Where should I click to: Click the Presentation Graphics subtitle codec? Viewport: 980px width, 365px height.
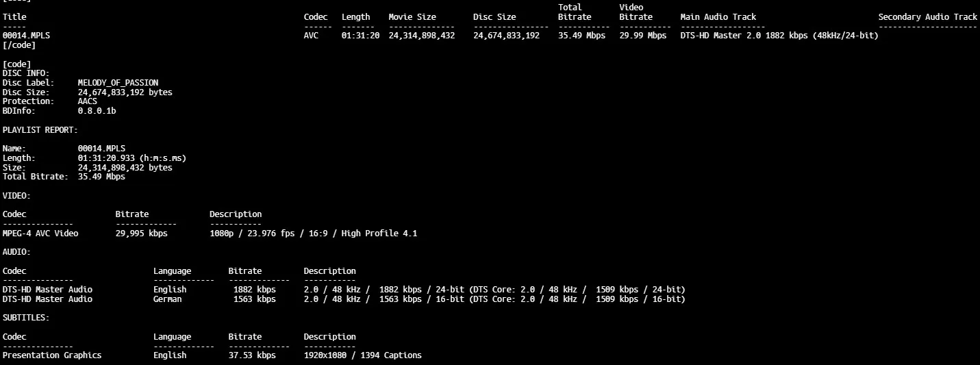52,355
